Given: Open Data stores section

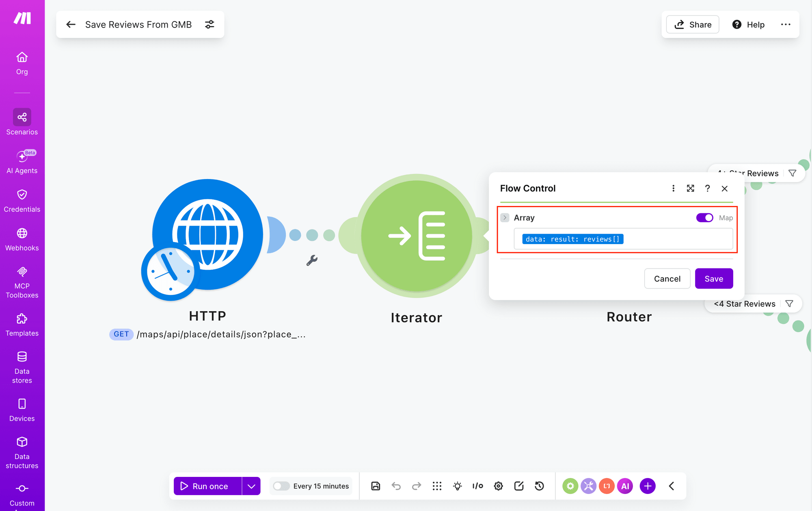Looking at the screenshot, I should 22,368.
